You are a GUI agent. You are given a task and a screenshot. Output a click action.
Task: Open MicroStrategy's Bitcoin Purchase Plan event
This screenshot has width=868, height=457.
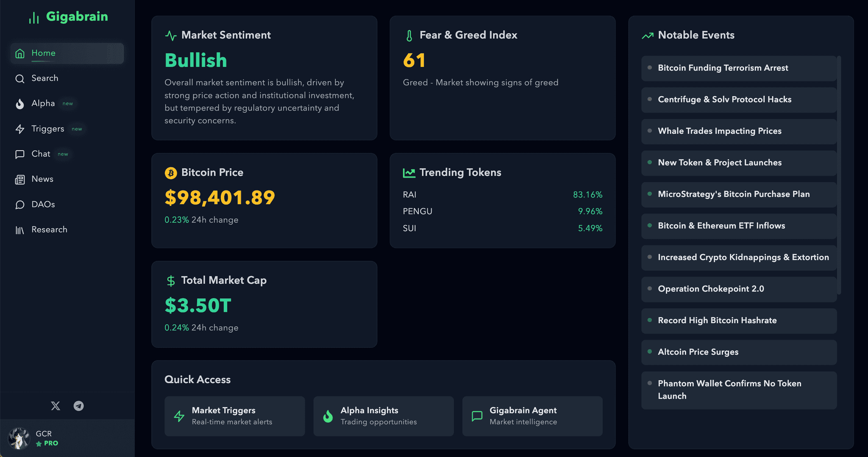coord(739,194)
